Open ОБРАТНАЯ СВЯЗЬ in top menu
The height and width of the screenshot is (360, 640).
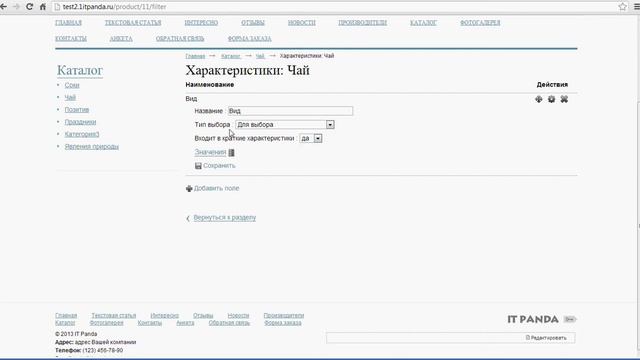(x=180, y=39)
